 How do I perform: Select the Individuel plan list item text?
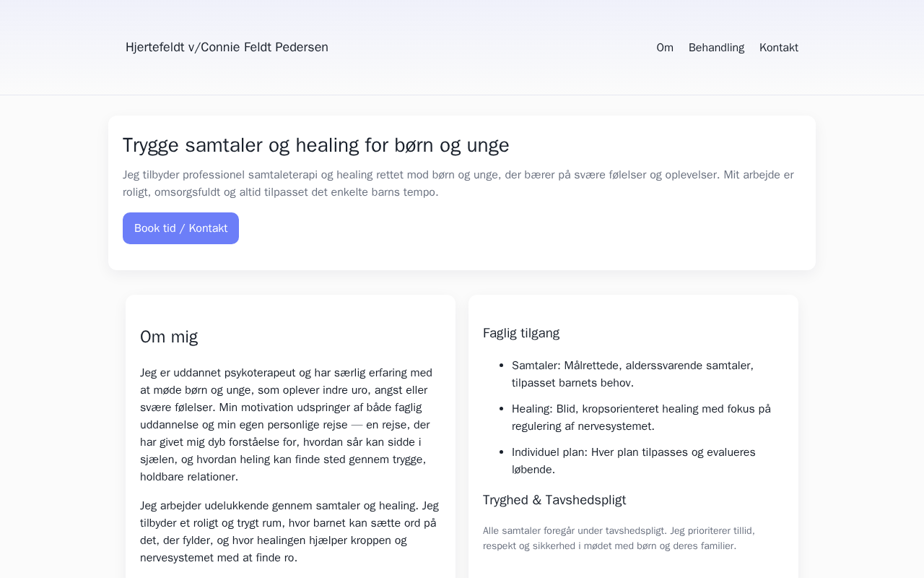point(634,461)
